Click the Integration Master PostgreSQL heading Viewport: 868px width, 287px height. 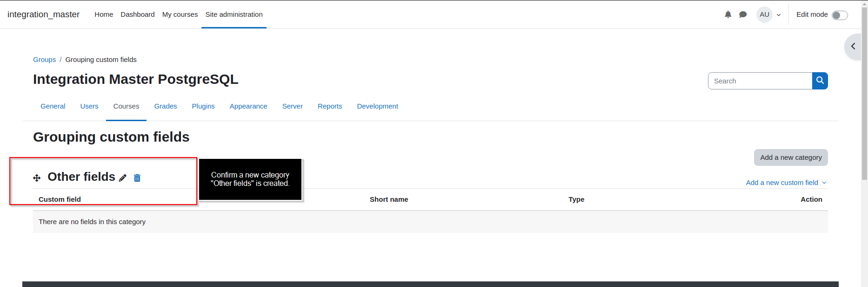coord(135,79)
